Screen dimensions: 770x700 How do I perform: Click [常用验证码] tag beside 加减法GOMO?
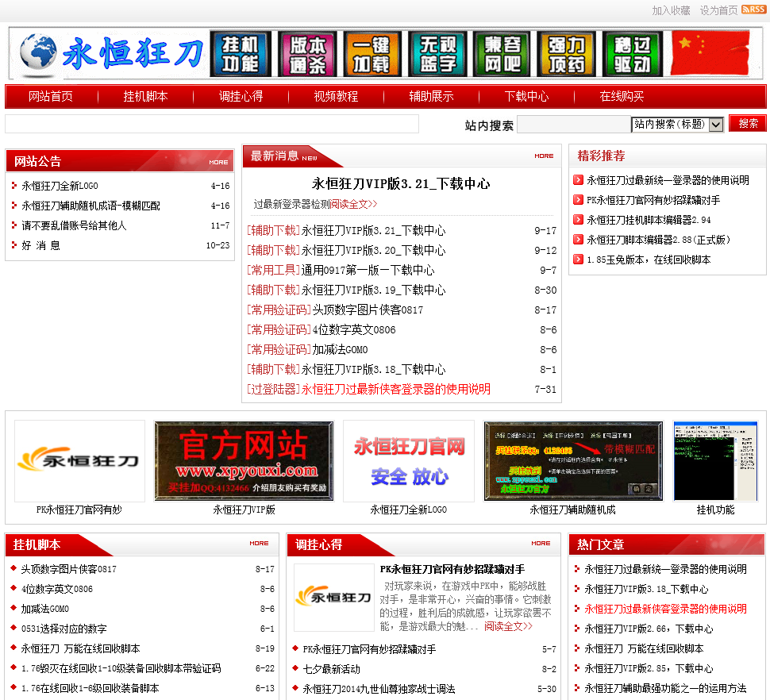click(279, 349)
